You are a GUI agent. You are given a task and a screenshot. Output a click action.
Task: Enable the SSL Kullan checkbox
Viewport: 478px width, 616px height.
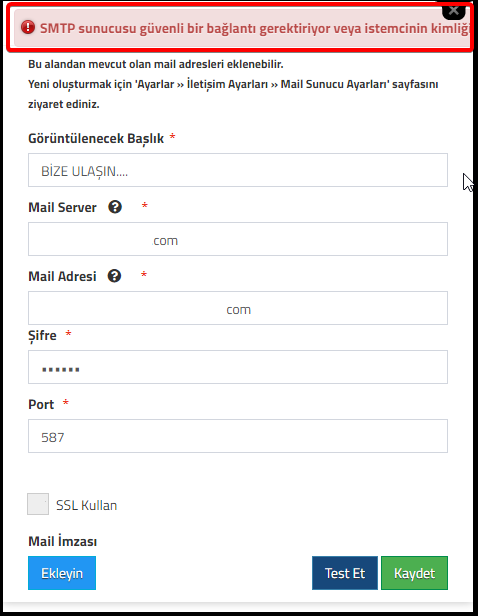[38, 504]
